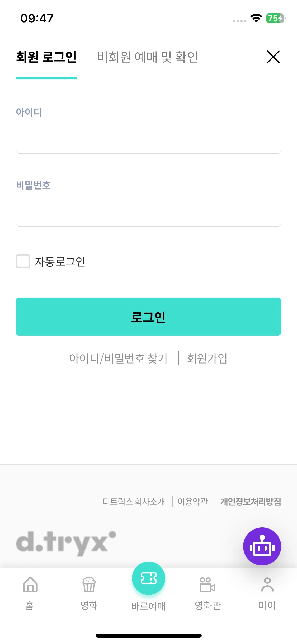Open 아이디/비밀번호 찾기 link
Screen dimensions: 297x644
tap(119, 358)
